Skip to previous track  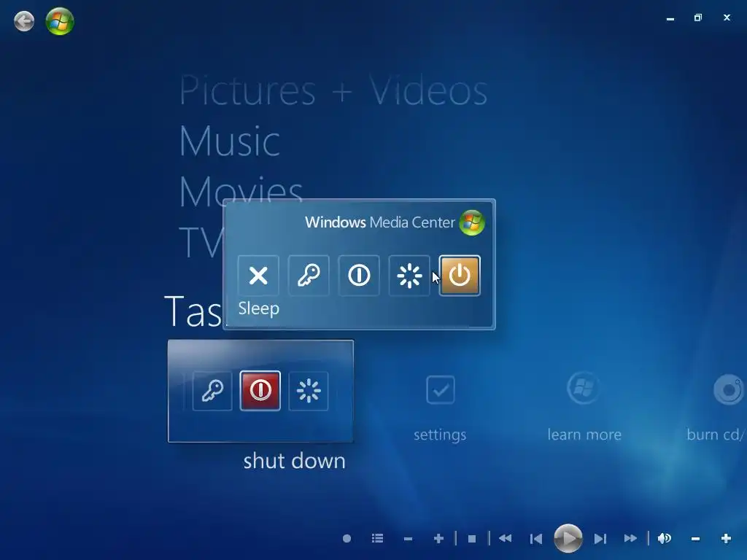(536, 539)
